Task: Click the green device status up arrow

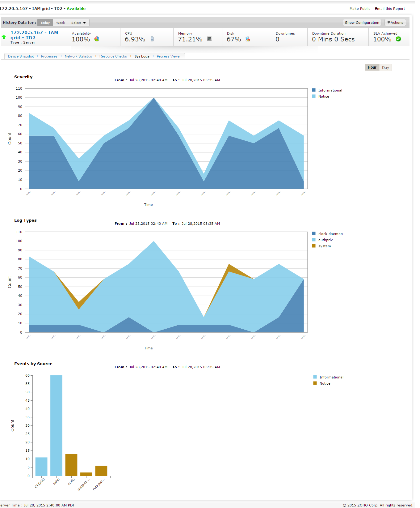Action: pyautogui.click(x=4, y=37)
